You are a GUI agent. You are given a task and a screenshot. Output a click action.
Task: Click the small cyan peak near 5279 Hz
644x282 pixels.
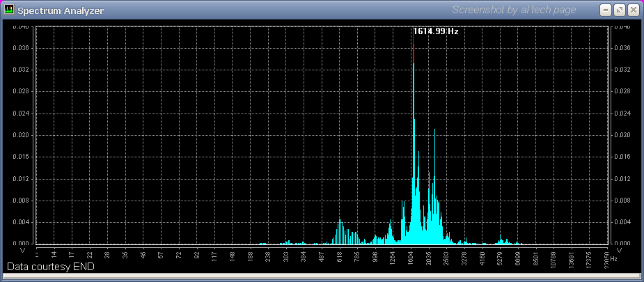click(500, 240)
